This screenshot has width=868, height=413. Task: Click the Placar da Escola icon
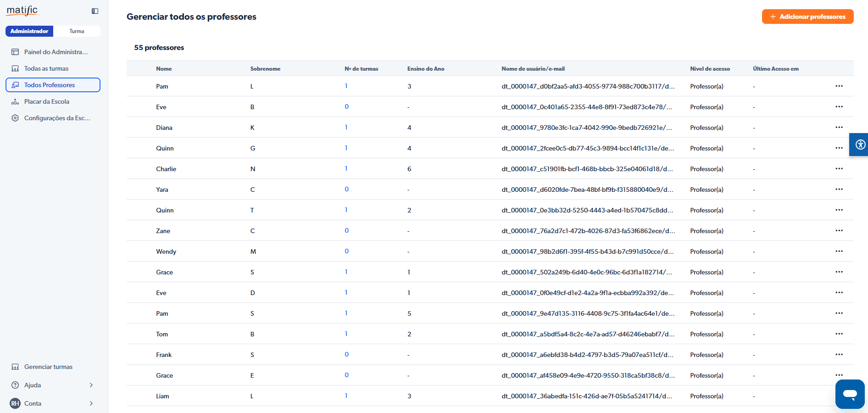coord(15,101)
